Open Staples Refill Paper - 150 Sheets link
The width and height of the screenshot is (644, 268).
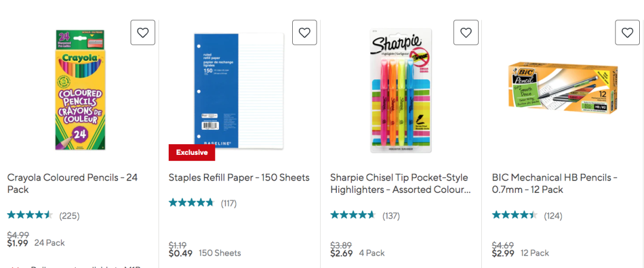[x=239, y=177]
